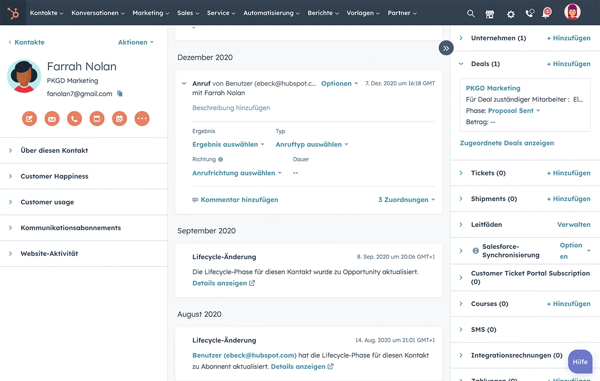Click Farrah Nolan's profile avatar
600x381 pixels.
pyautogui.click(x=24, y=76)
